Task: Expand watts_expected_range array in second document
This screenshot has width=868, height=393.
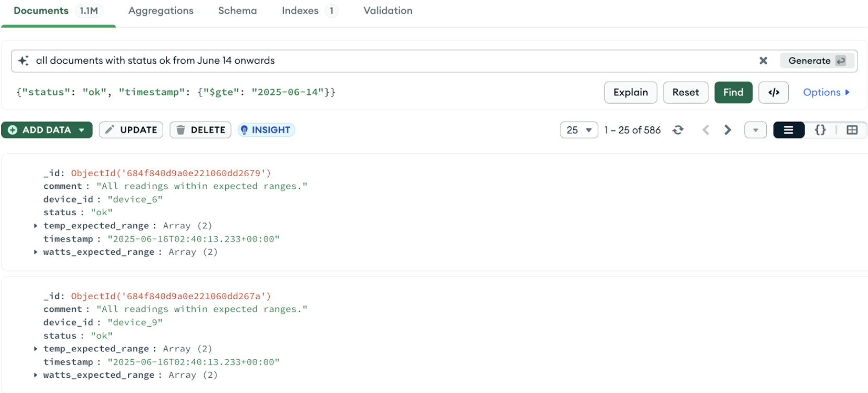Action: [x=35, y=375]
